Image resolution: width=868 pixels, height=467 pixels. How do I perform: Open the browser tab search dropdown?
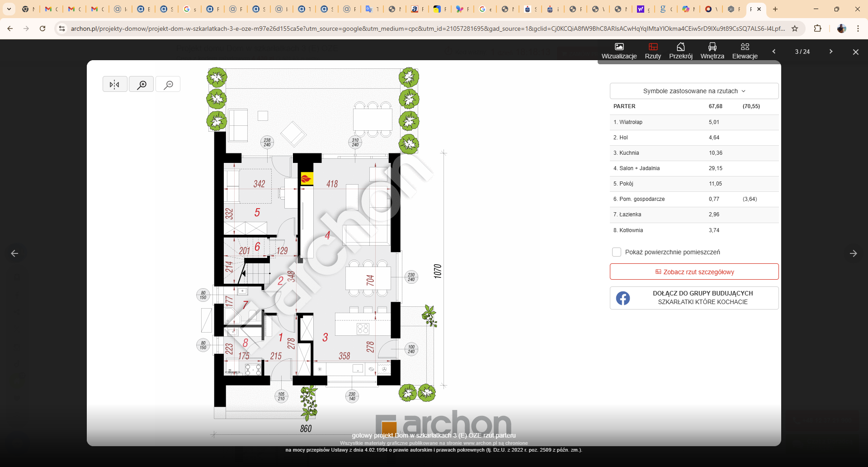point(9,9)
